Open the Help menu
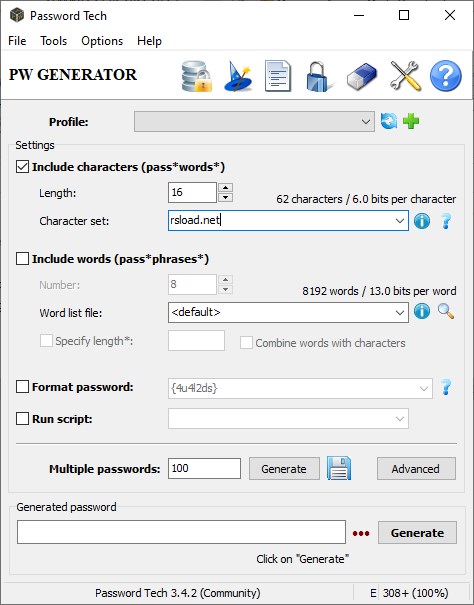Image resolution: width=474 pixels, height=605 pixels. pos(149,41)
